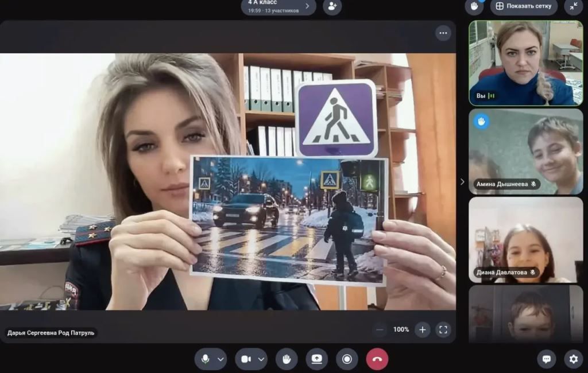Viewport: 588px width, 373px height.
Task: Open the chat panel
Action: click(x=547, y=359)
